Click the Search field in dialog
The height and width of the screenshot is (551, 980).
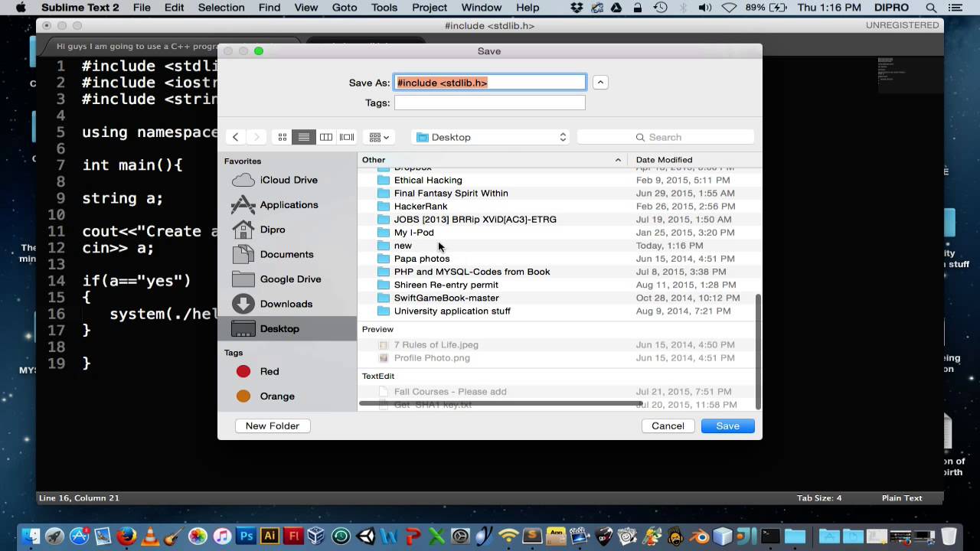665,137
